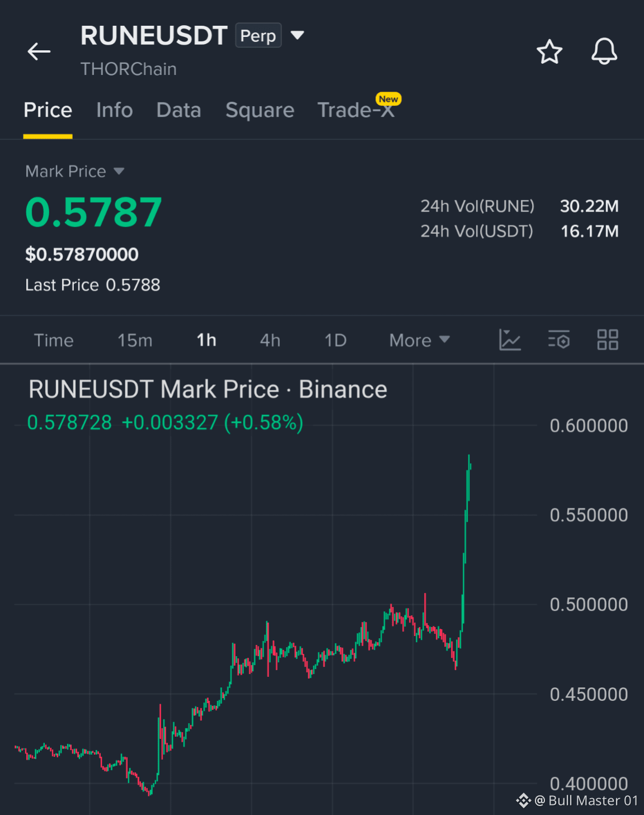This screenshot has height=815, width=644.
Task: Switch to the Info tab
Action: pyautogui.click(x=114, y=110)
